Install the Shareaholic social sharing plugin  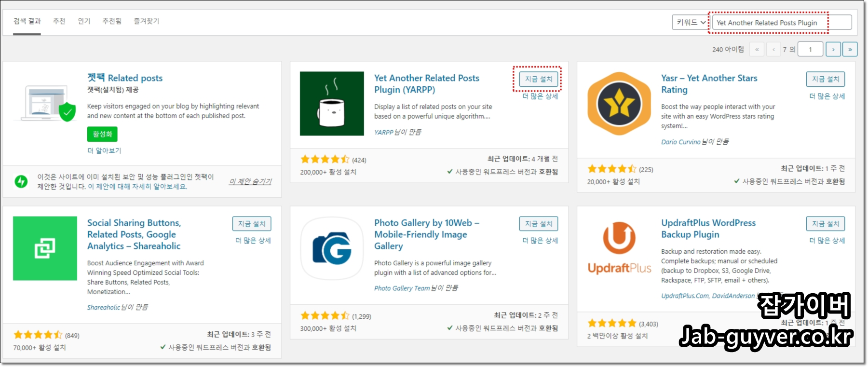click(252, 224)
